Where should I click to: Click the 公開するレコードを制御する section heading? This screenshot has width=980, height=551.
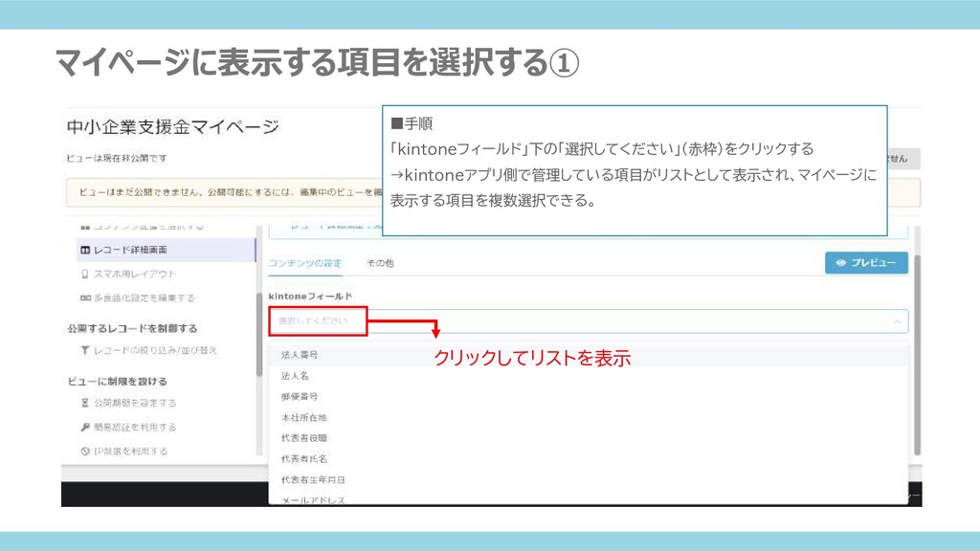[132, 329]
